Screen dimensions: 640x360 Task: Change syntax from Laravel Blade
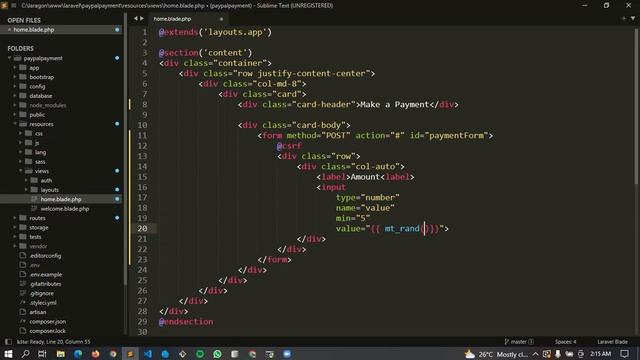[613, 342]
